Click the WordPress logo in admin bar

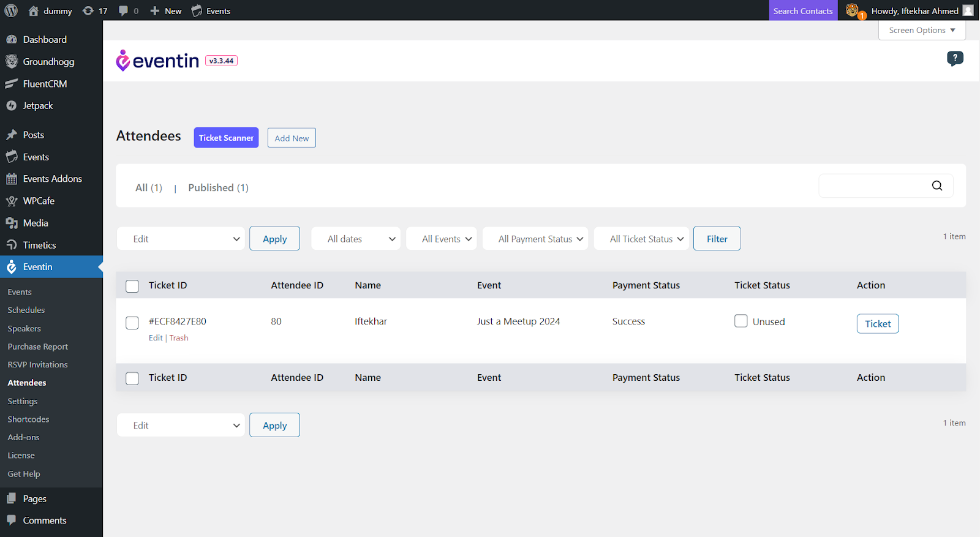click(x=11, y=10)
